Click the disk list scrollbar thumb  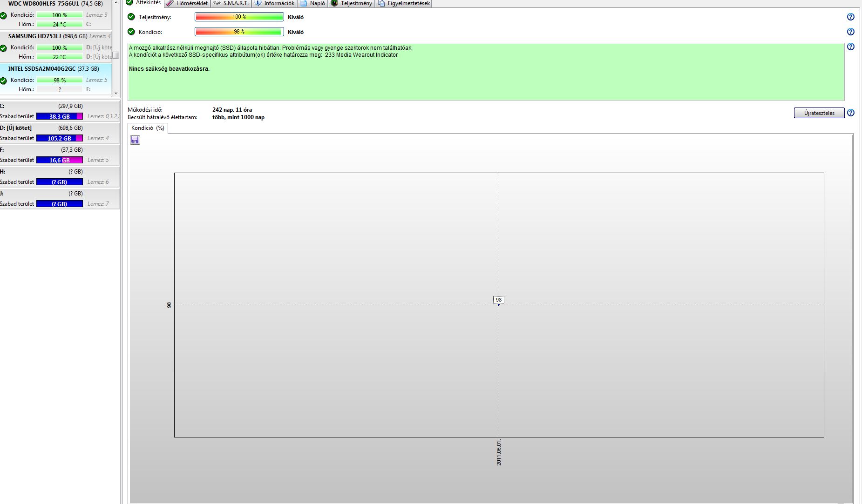click(116, 55)
